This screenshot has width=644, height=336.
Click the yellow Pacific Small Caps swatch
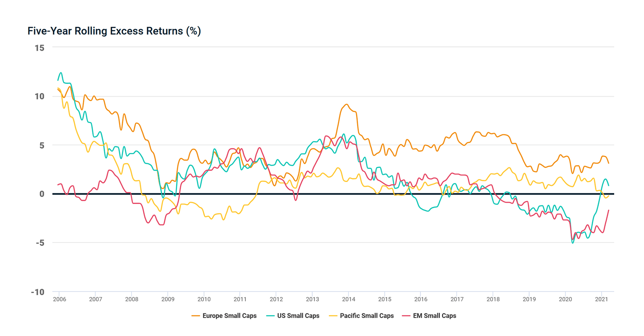coord(333,316)
